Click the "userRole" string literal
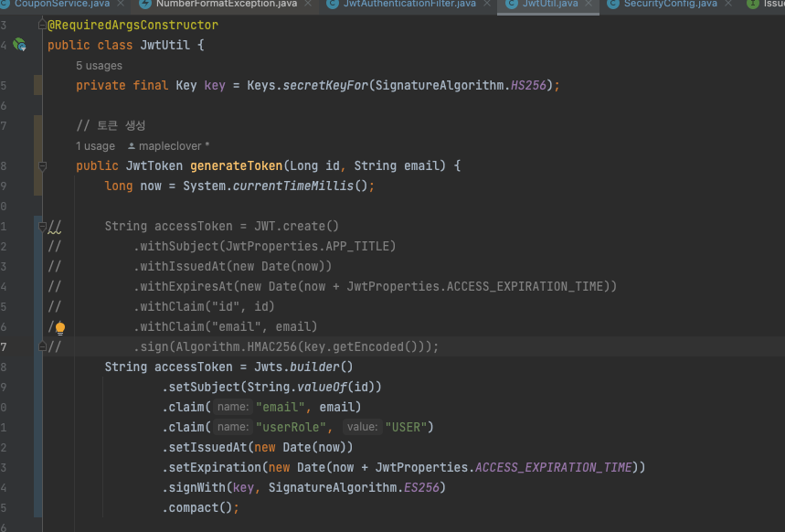Image resolution: width=785 pixels, height=532 pixels. tap(291, 427)
